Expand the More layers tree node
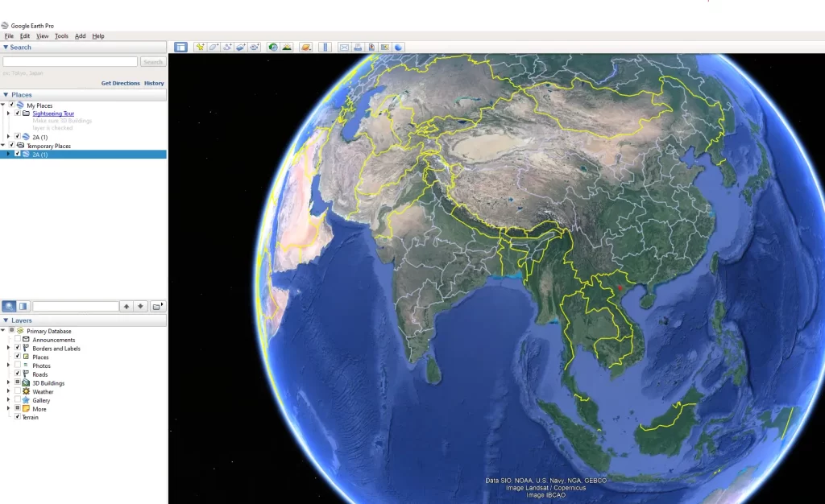The image size is (825, 504). 8,409
